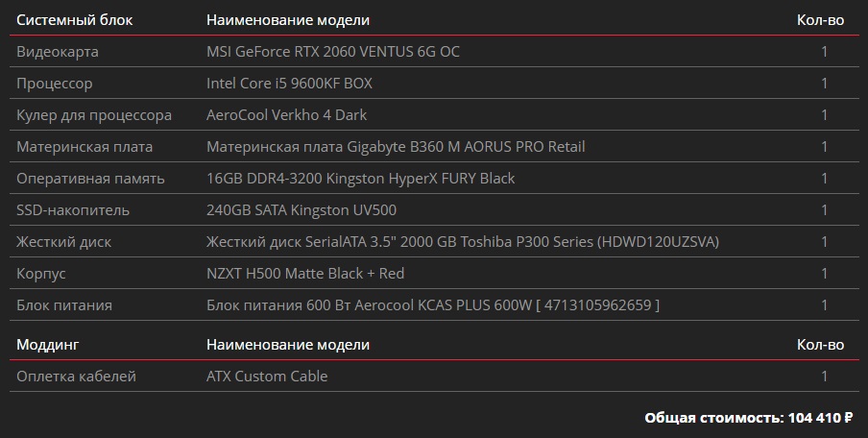This screenshot has height=438, width=868.
Task: Select Intel Core i5 9600KF BOX entry
Action: [x=289, y=84]
